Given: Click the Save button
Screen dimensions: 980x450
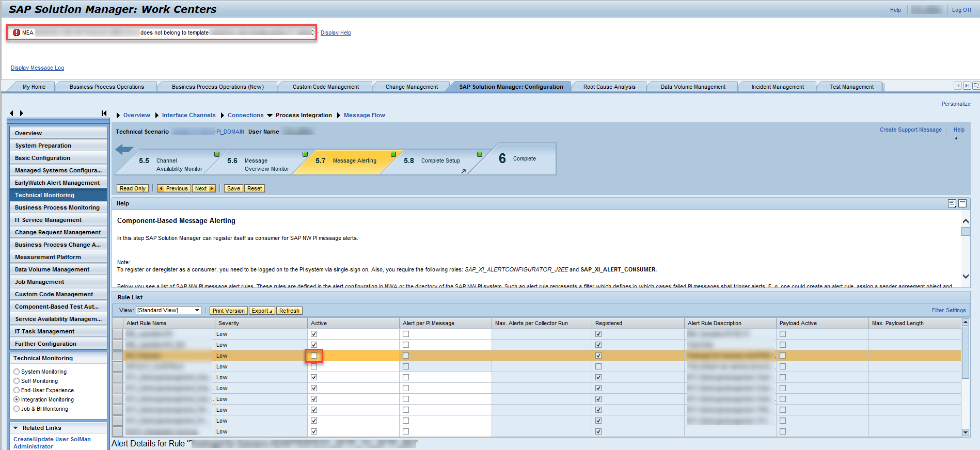Looking at the screenshot, I should tap(233, 188).
